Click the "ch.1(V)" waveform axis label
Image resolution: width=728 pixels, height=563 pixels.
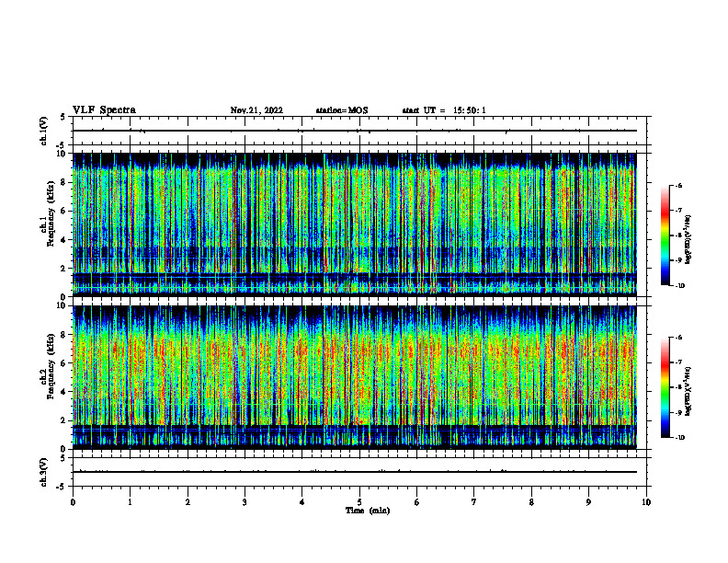[43, 131]
